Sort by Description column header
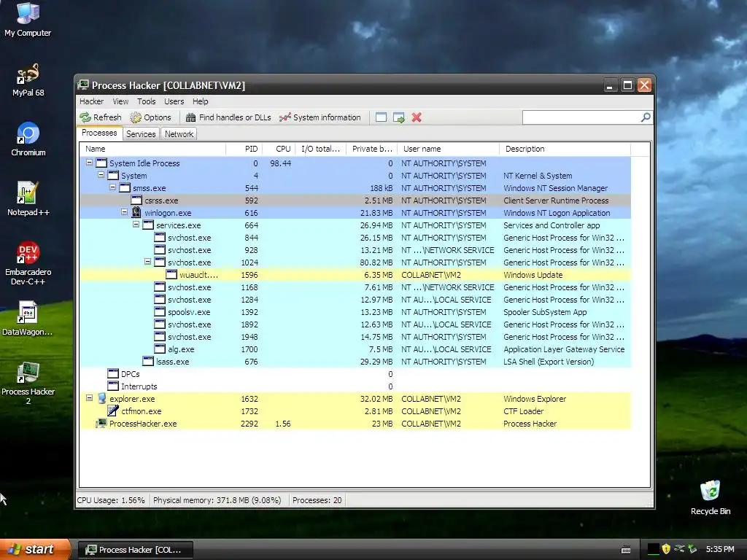The image size is (747, 560). point(565,149)
